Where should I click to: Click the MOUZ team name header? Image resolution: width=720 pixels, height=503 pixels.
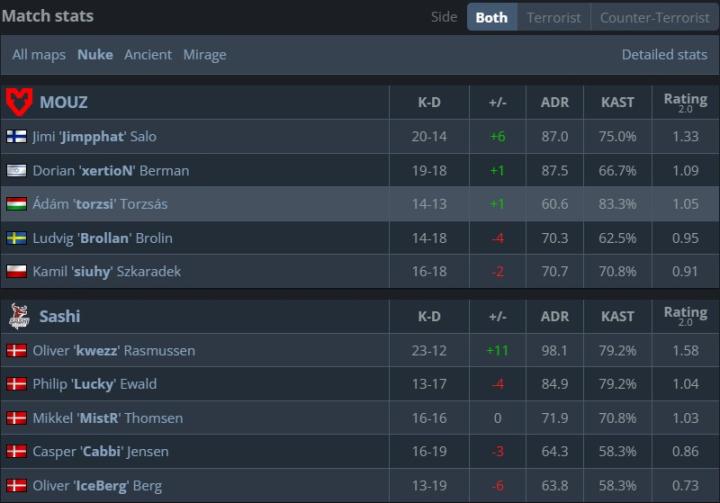pyautogui.click(x=63, y=102)
